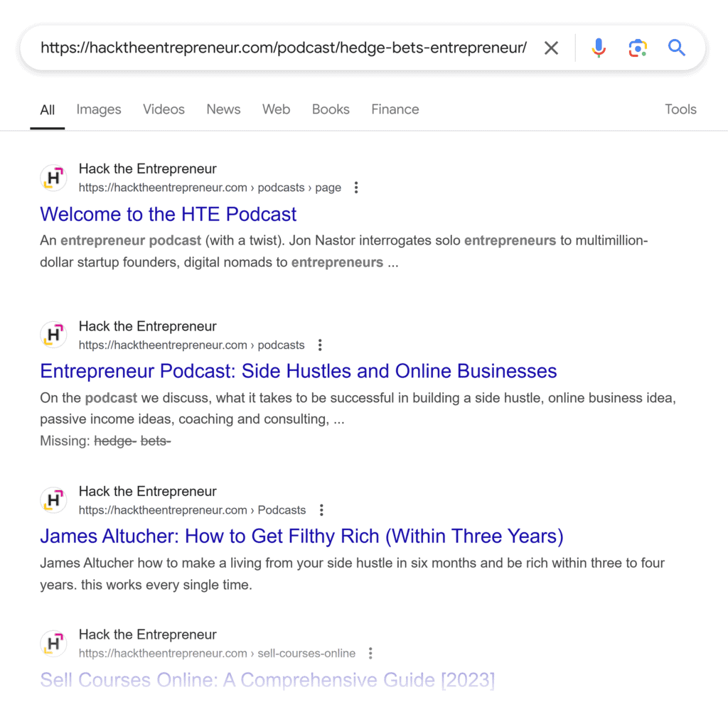Open the Entrepreneur Podcast: Side Hustles result
This screenshot has width=728, height=707.
tap(298, 371)
